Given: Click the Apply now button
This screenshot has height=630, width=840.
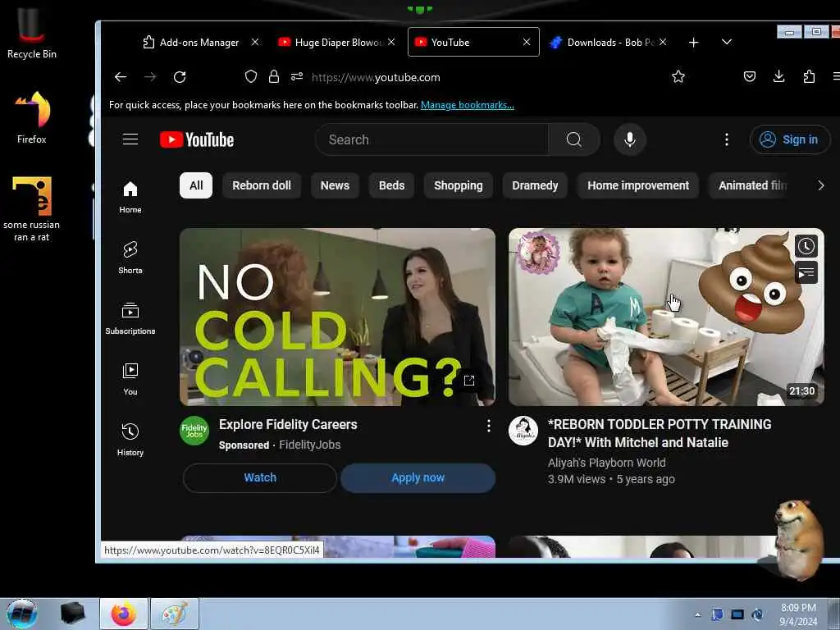Looking at the screenshot, I should 418,478.
